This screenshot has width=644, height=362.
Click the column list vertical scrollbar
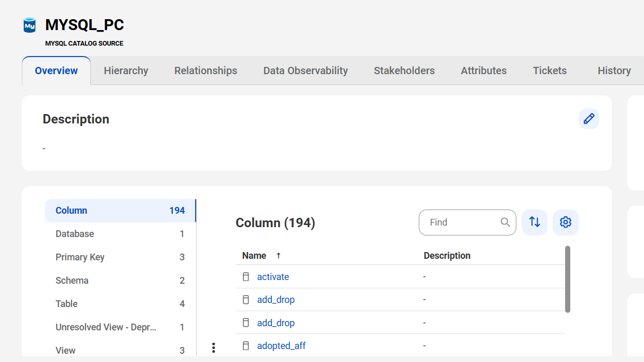(568, 279)
